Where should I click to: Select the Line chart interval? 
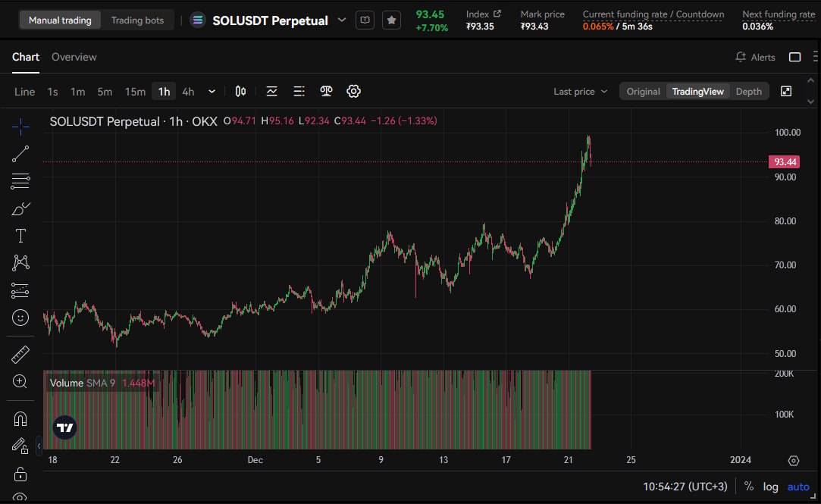pos(24,92)
